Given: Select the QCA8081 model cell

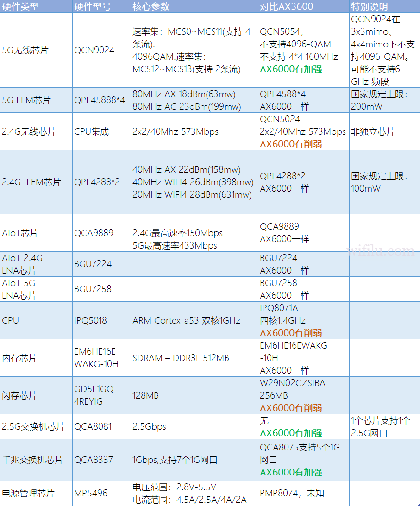Looking at the screenshot, I should coord(101,427).
